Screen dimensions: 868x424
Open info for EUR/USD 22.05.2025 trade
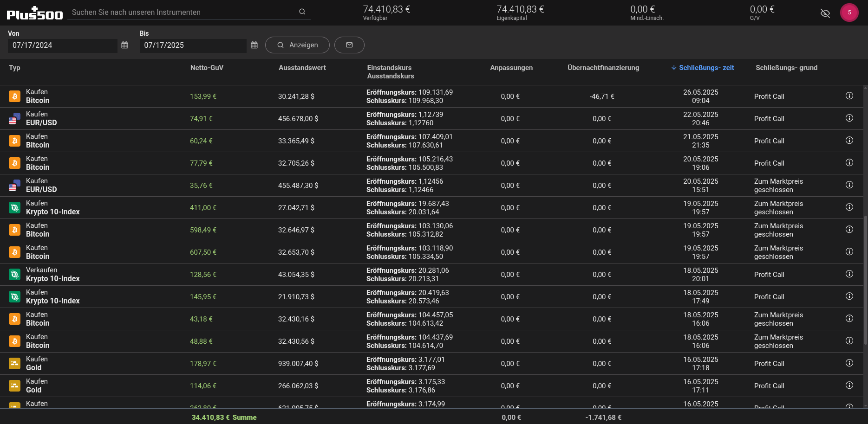(x=849, y=118)
